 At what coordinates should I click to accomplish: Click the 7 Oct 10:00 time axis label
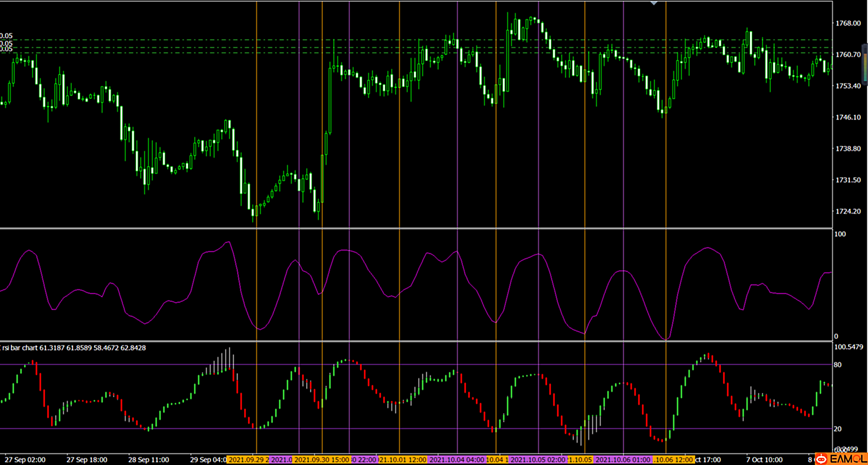tap(764, 460)
